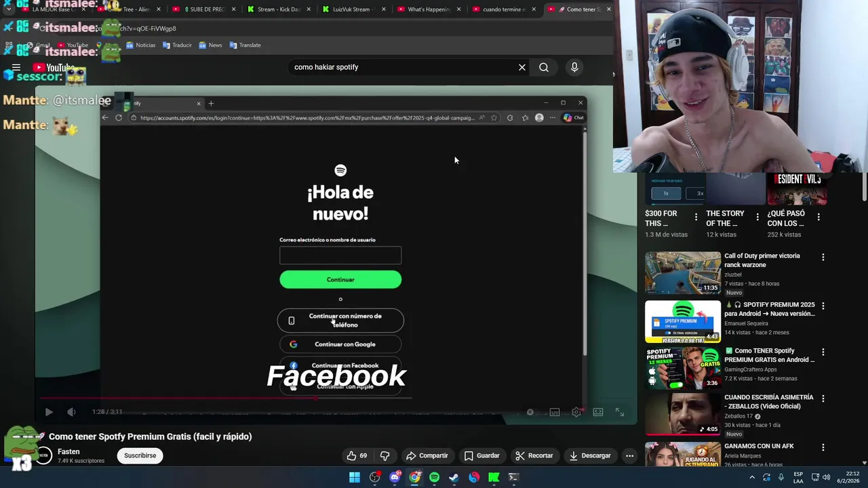Viewport: 868px width, 488px height.
Task: Open the Windows Start menu
Action: [355, 477]
